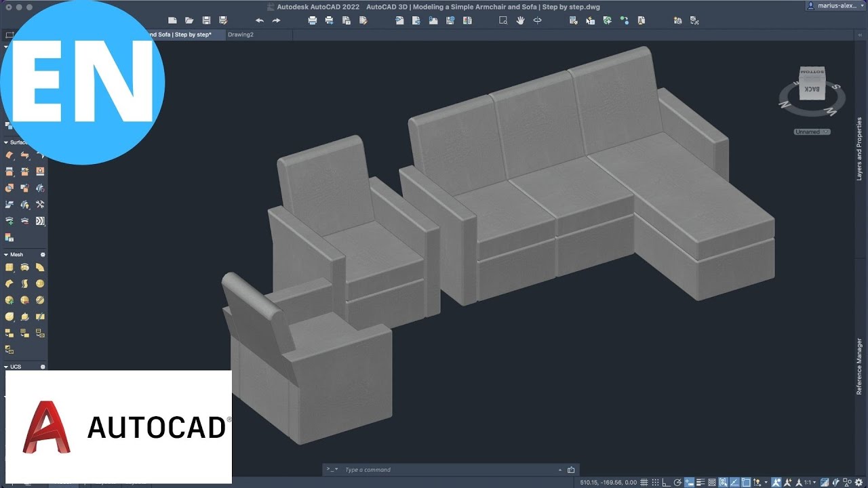The image size is (868, 488).
Task: Click the hardware acceleration icon in status bar
Action: (x=835, y=482)
